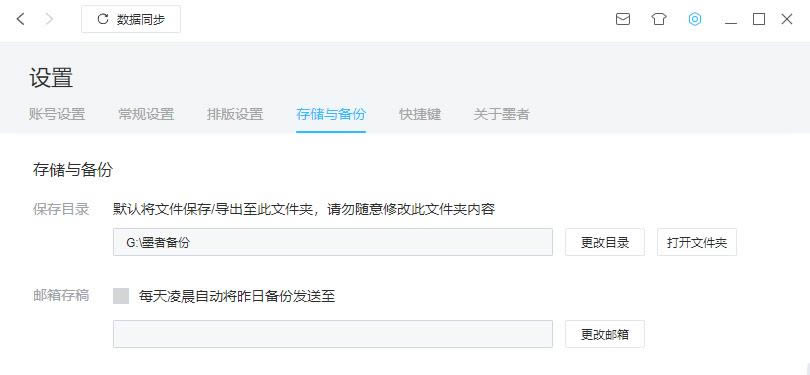The width and height of the screenshot is (810, 375).
Task: Click the 更改目录 button
Action: coord(605,242)
